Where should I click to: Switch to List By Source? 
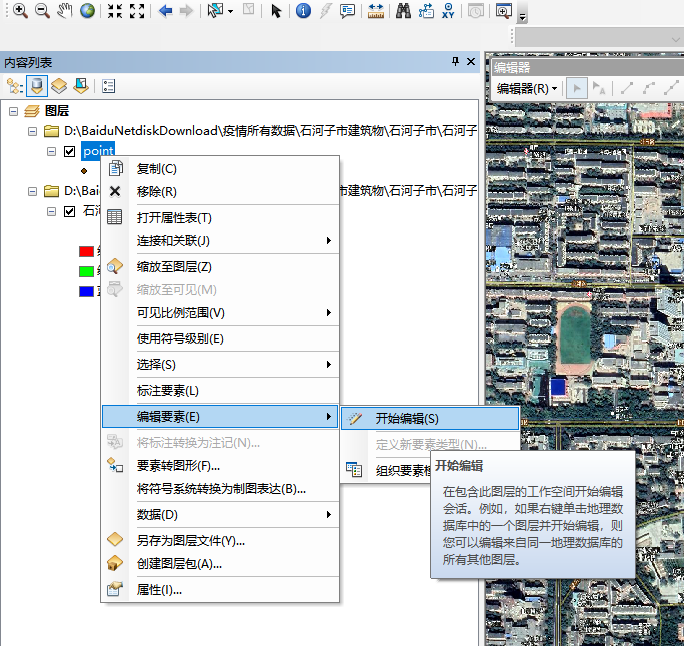(37, 85)
